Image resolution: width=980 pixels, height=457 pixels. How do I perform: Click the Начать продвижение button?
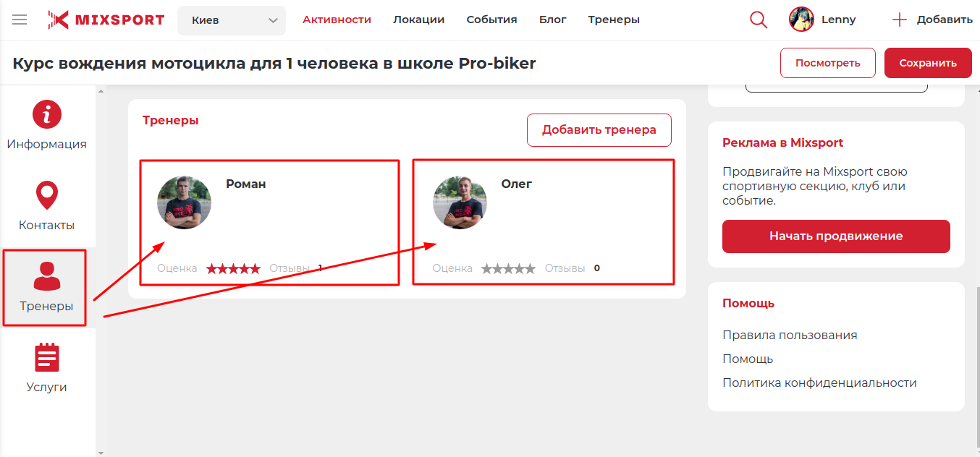click(836, 236)
